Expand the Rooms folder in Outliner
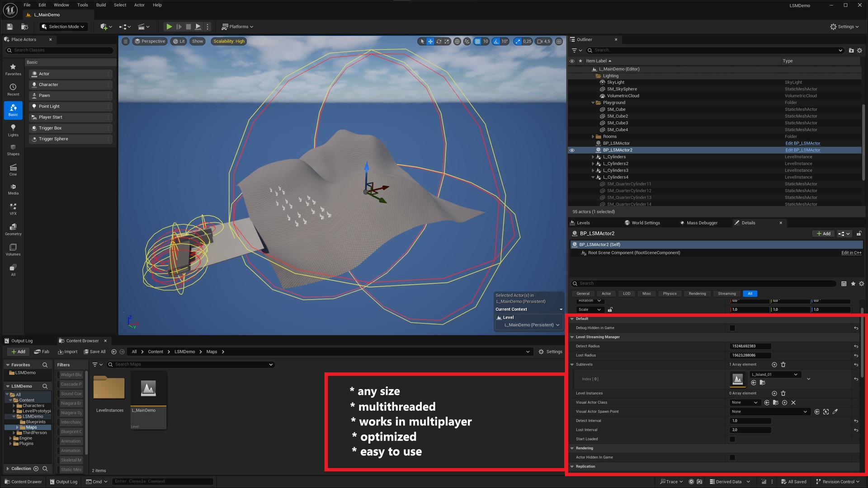Viewport: 868px width, 488px height. pos(593,136)
